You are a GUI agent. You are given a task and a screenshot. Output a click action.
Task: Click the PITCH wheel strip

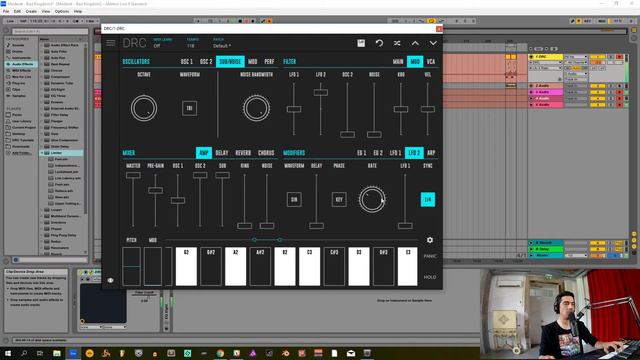[131, 266]
